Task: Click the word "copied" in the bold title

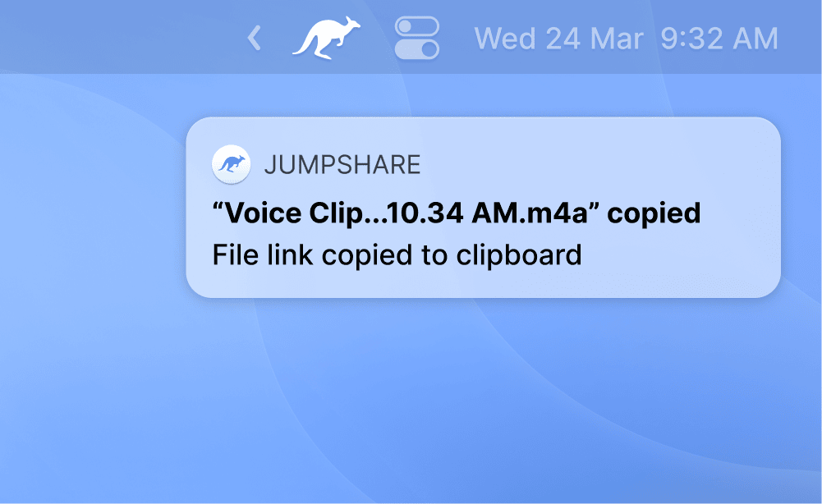Action: [654, 213]
